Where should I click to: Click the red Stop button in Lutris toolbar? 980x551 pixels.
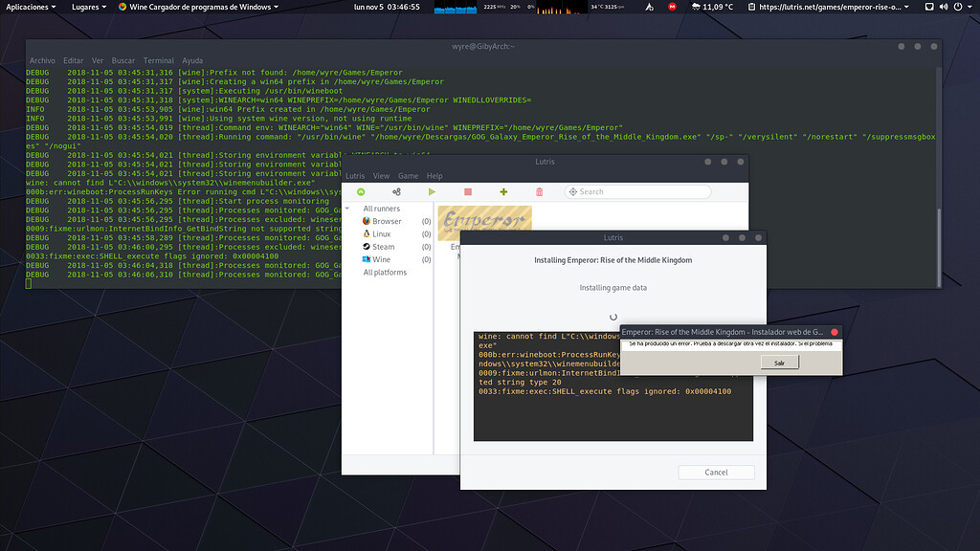(x=467, y=191)
